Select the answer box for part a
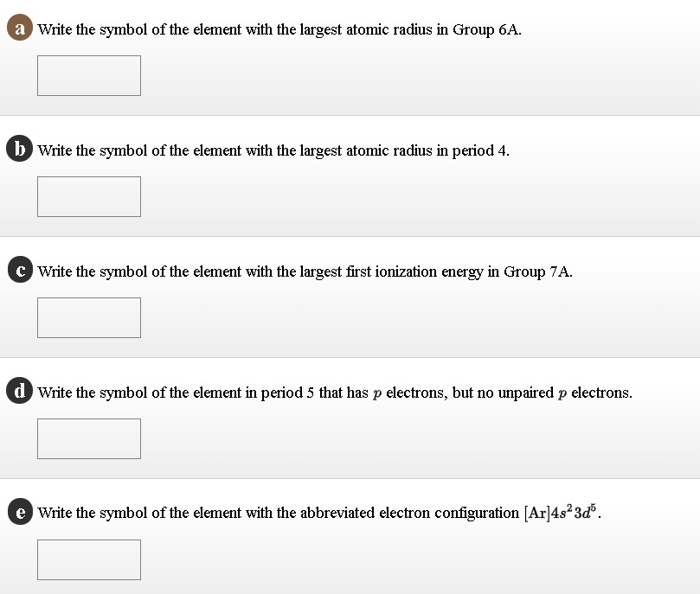This screenshot has height=594, width=700. click(88, 75)
